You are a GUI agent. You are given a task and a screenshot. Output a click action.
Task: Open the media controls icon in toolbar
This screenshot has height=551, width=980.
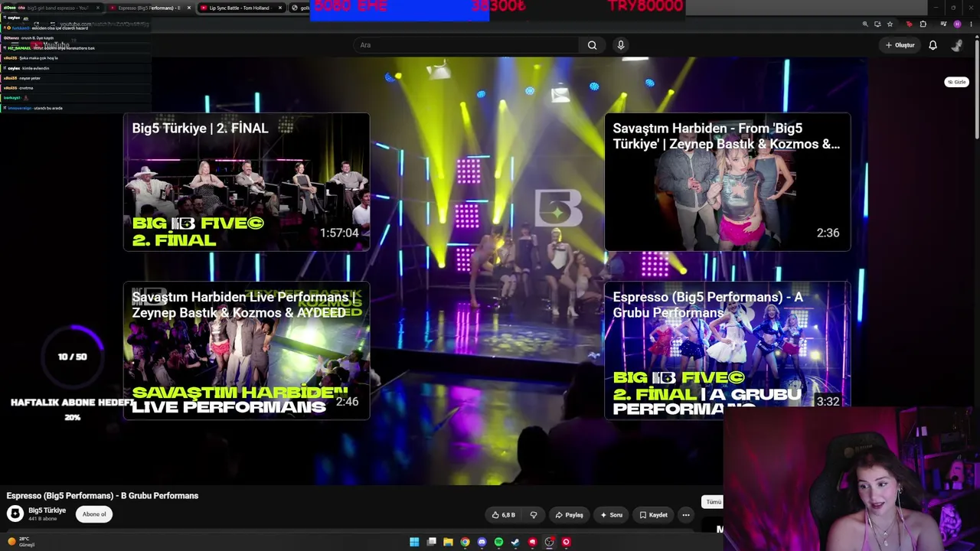click(x=943, y=24)
